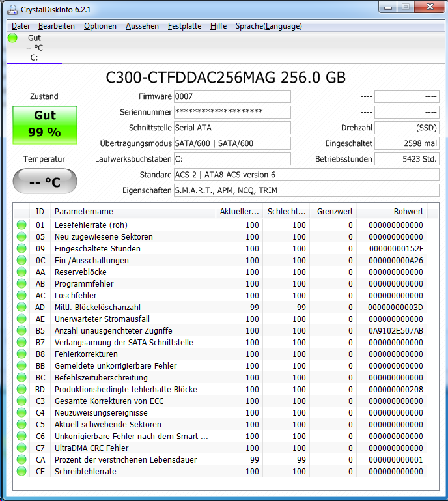448x501 pixels.
Task: Open the Optionen menu
Action: pyautogui.click(x=100, y=26)
